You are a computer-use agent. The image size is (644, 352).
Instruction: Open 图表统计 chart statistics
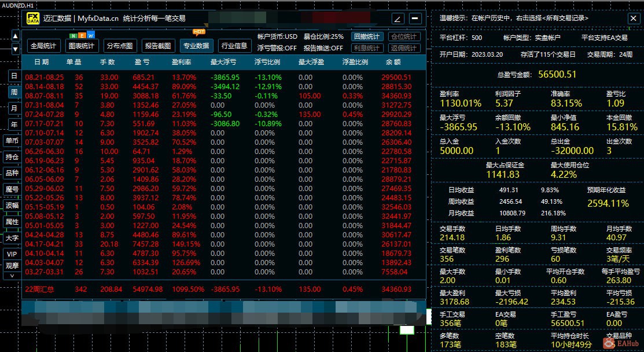coord(82,46)
